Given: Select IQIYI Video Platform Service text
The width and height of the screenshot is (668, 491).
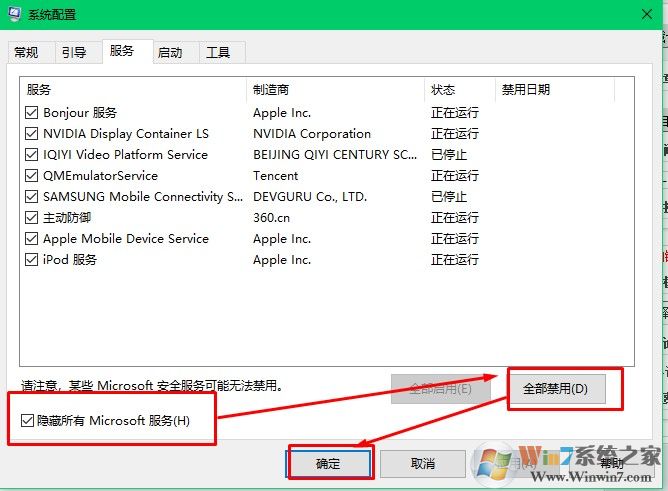Looking at the screenshot, I should (x=125, y=155).
